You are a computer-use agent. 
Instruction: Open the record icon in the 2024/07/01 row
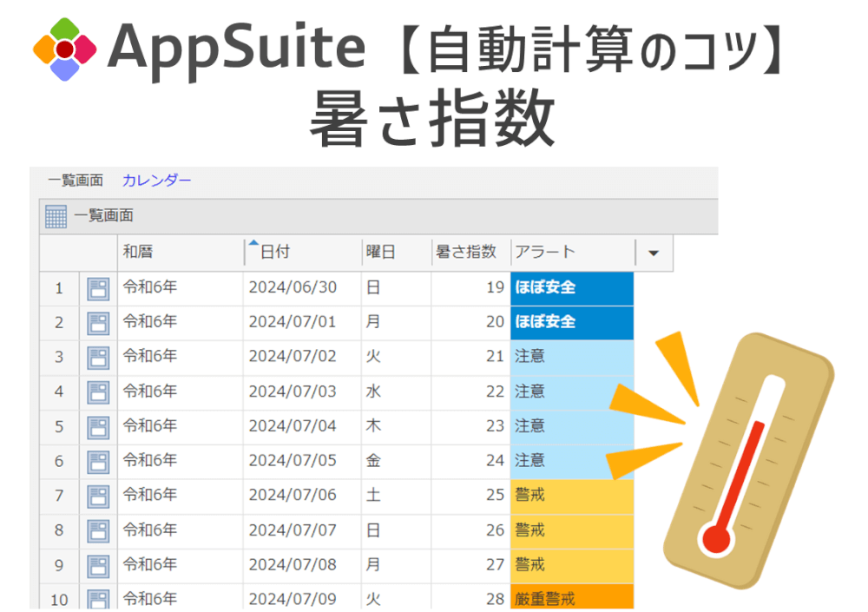pyautogui.click(x=97, y=322)
